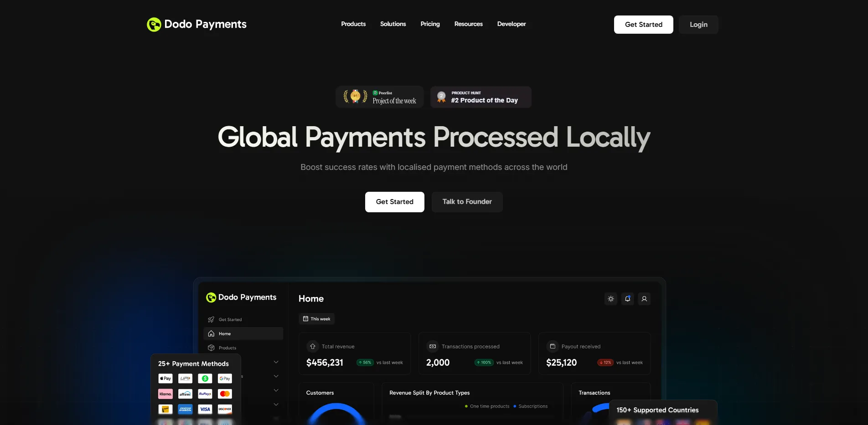The width and height of the screenshot is (868, 425).
Task: Open the This week date selector
Action: click(316, 319)
